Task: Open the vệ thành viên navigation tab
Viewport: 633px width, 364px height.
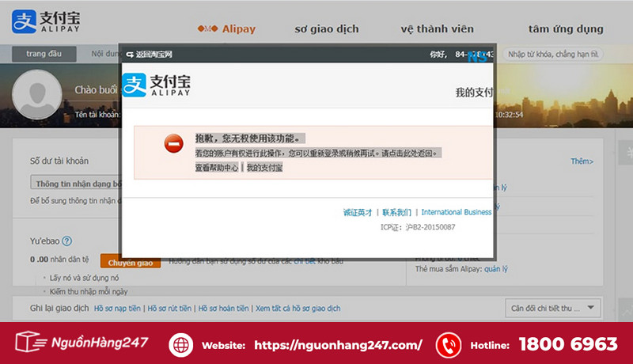Action: click(438, 28)
